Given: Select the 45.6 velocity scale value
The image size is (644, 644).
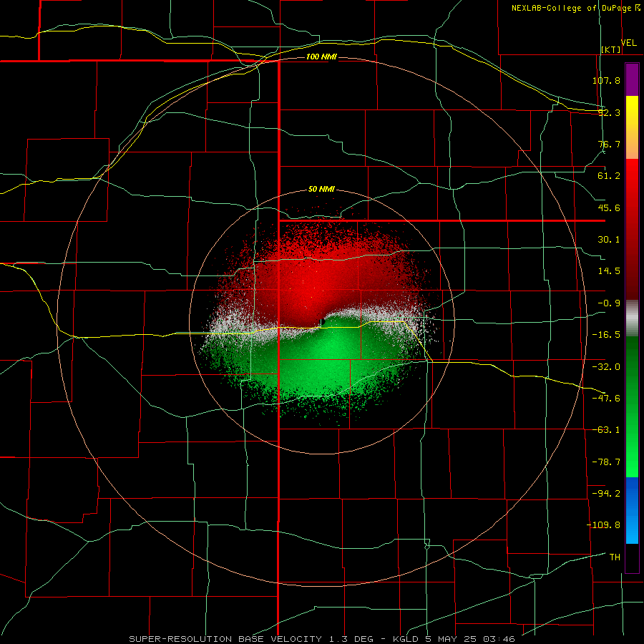Looking at the screenshot, I should (609, 208).
